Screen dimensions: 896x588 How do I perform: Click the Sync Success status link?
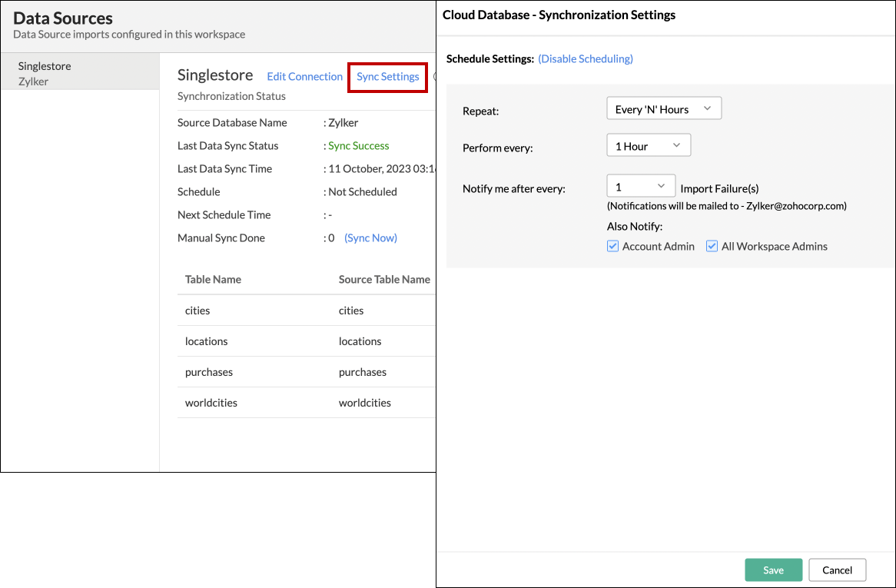tap(358, 145)
